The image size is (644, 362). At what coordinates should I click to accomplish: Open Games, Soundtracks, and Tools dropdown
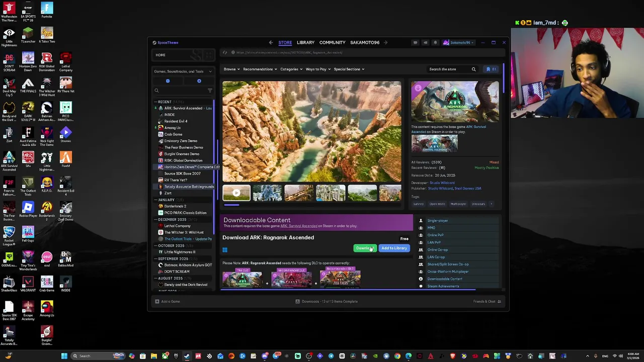(x=183, y=71)
